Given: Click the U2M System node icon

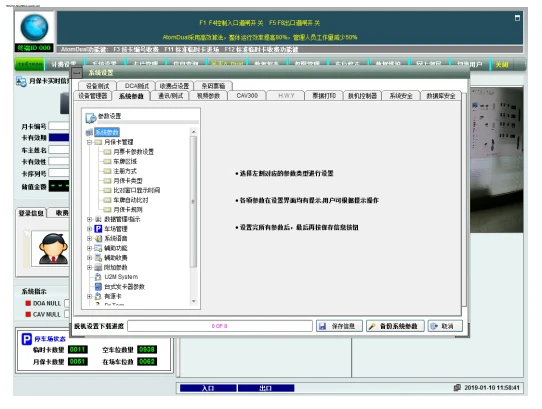Looking at the screenshot, I should coord(98,277).
